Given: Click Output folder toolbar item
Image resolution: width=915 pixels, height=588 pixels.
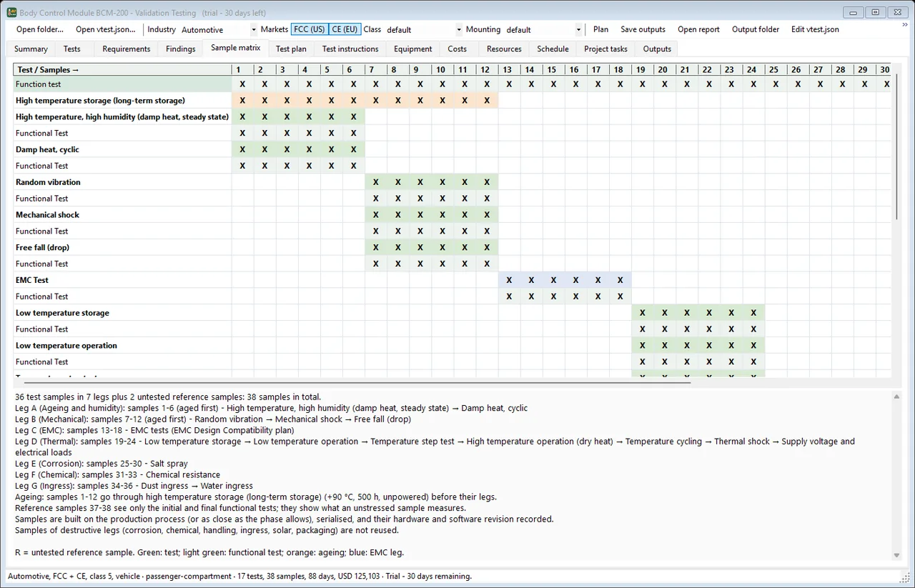Looking at the screenshot, I should tap(756, 29).
